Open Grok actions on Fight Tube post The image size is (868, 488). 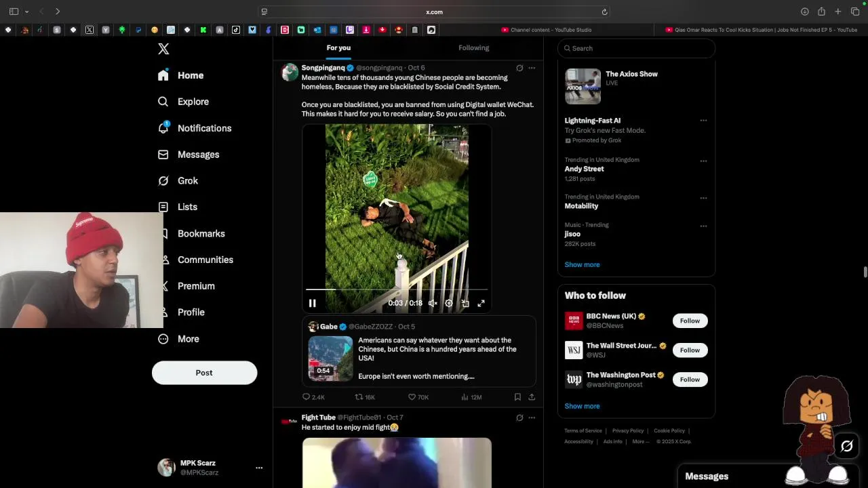click(x=519, y=418)
